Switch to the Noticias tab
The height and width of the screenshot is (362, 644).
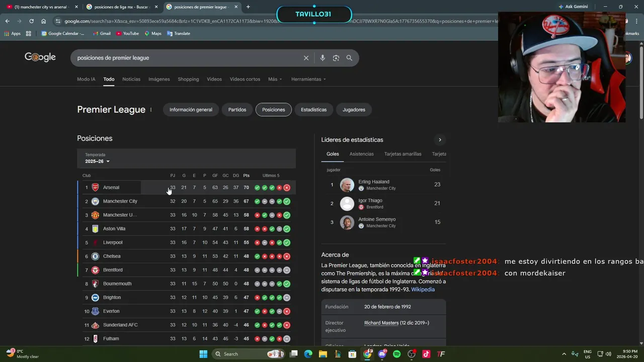pyautogui.click(x=131, y=79)
